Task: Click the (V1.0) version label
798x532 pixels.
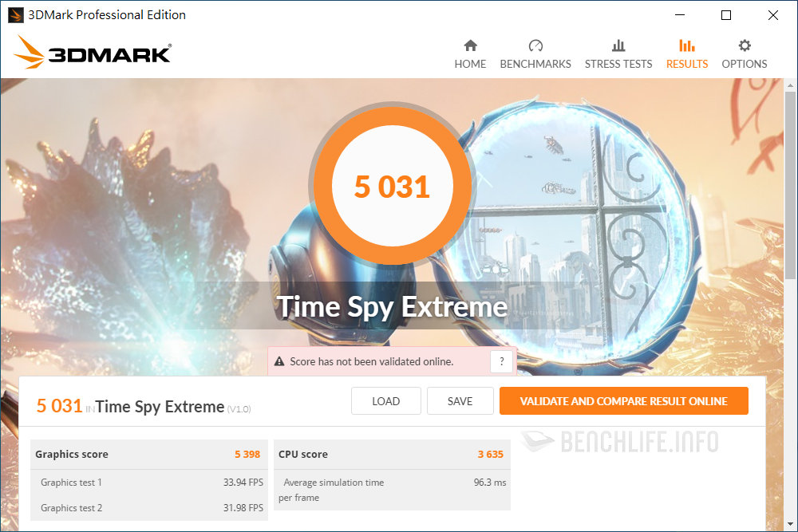Action: click(239, 409)
